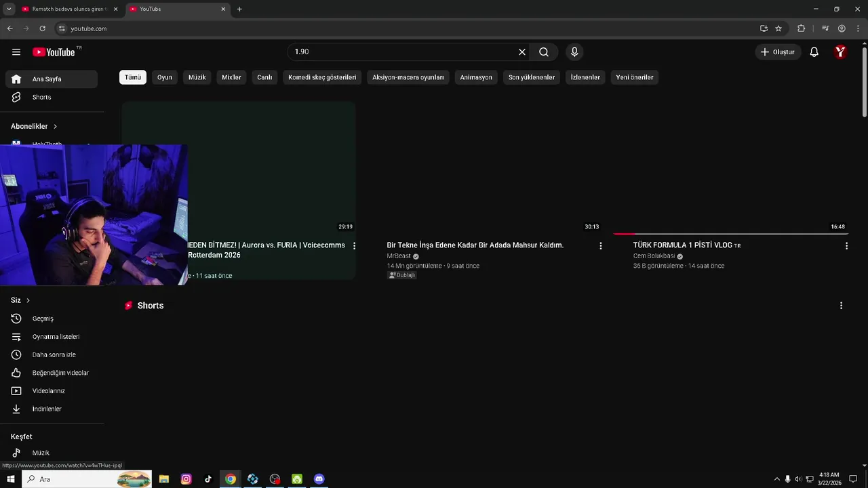Open Geçmiş history

pos(52,319)
